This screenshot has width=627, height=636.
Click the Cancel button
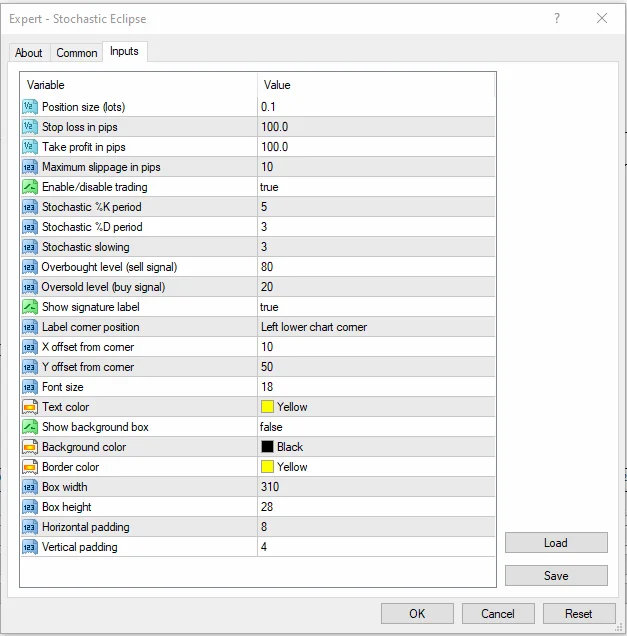pyautogui.click(x=498, y=614)
